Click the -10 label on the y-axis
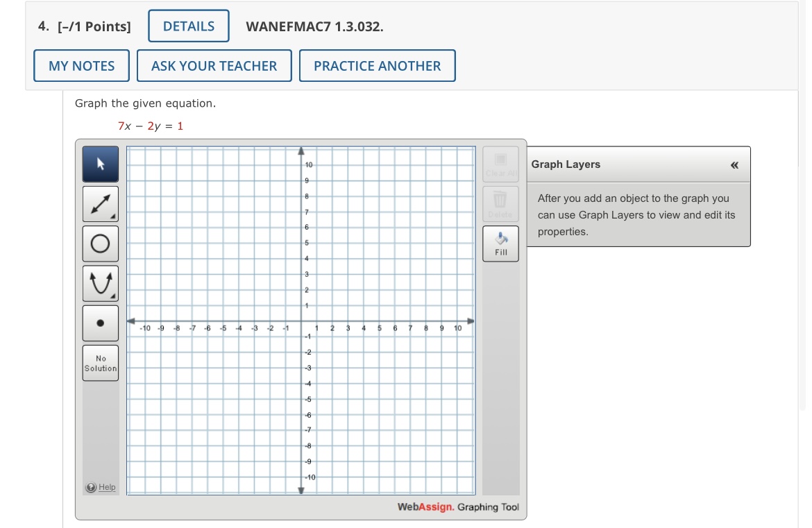812x528 pixels. pos(309,477)
